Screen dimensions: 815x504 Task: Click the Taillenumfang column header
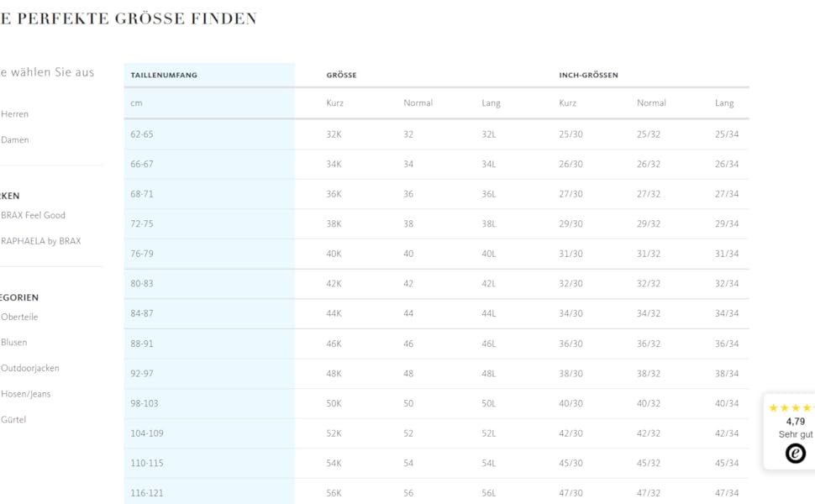[x=164, y=75]
